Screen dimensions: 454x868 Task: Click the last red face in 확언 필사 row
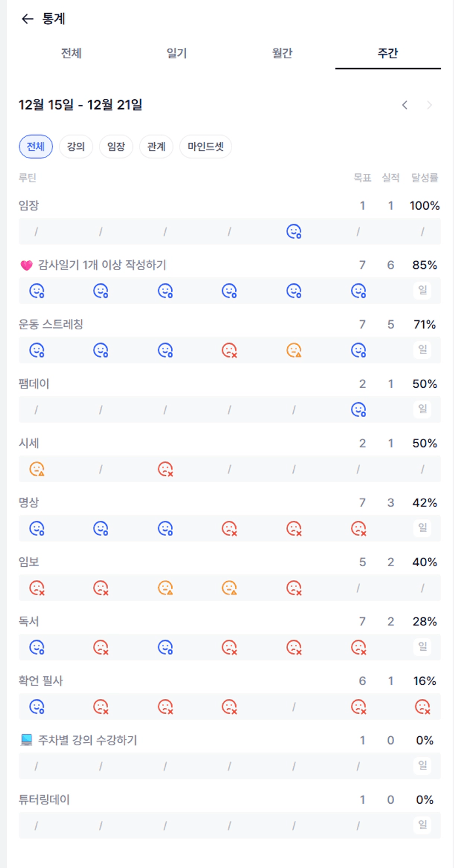click(422, 707)
